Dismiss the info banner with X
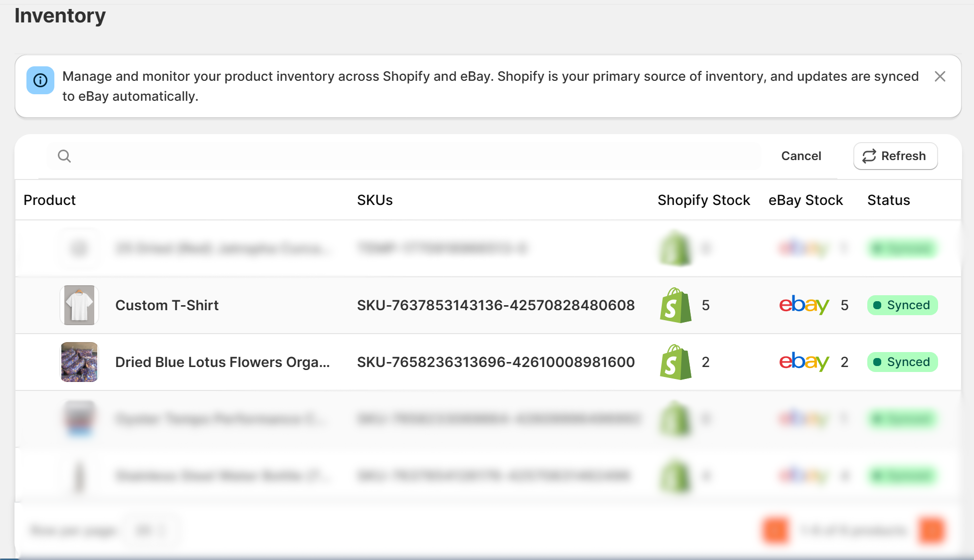The image size is (974, 560). [x=940, y=76]
